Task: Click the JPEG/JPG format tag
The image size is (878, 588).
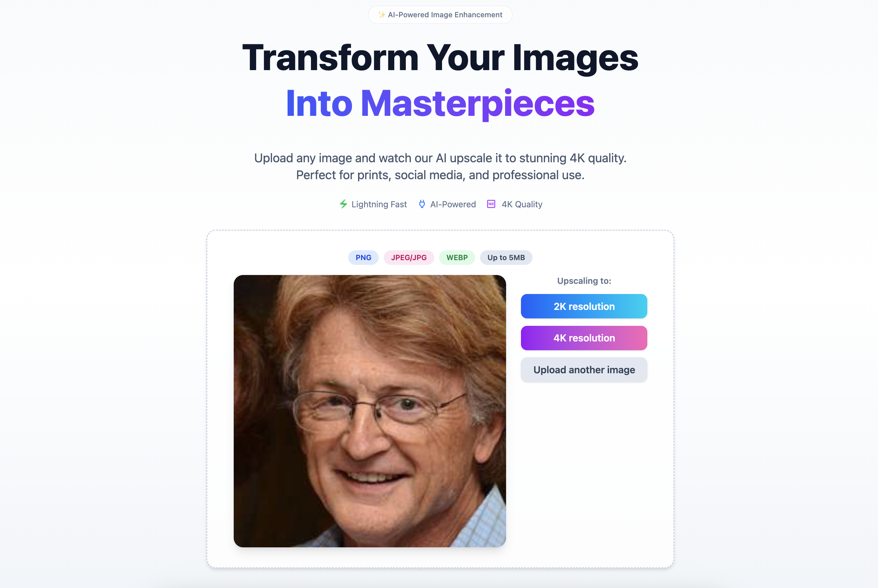Action: coord(409,258)
